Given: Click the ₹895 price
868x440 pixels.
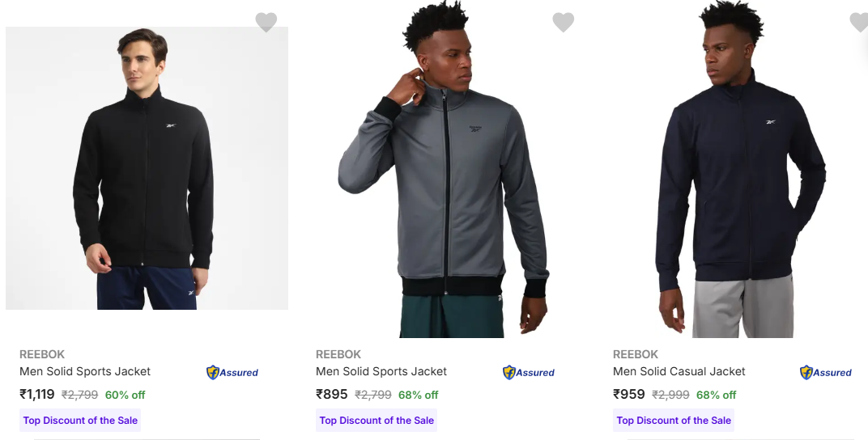Looking at the screenshot, I should click(x=332, y=395).
